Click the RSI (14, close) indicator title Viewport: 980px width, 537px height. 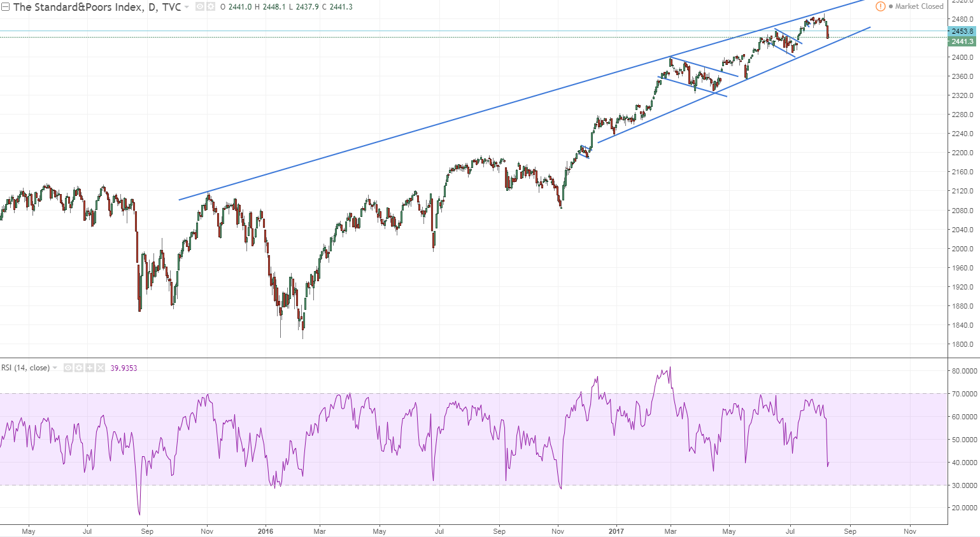point(25,368)
